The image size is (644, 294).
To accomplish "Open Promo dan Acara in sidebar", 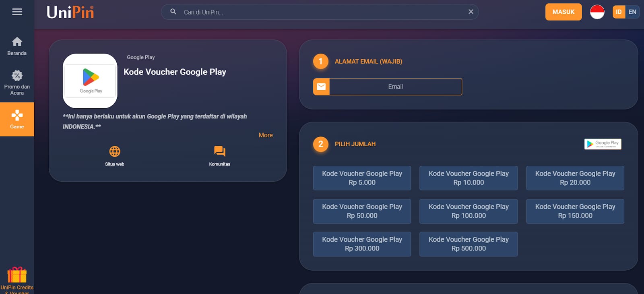I will click(x=17, y=83).
